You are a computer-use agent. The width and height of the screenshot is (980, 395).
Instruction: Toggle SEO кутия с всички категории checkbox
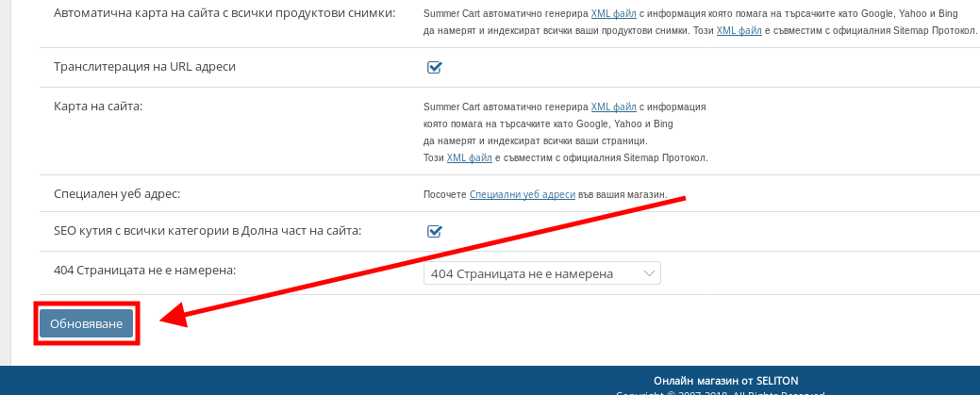435,231
